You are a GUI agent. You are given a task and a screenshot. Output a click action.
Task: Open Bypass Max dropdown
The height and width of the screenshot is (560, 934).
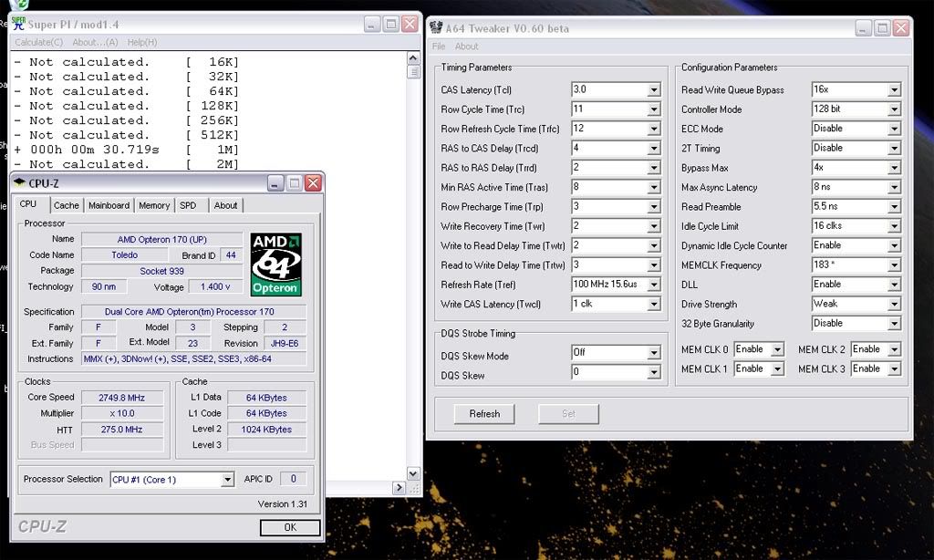(894, 168)
